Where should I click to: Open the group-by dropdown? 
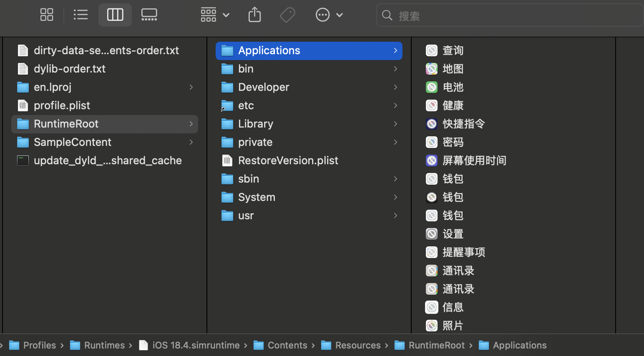(215, 15)
